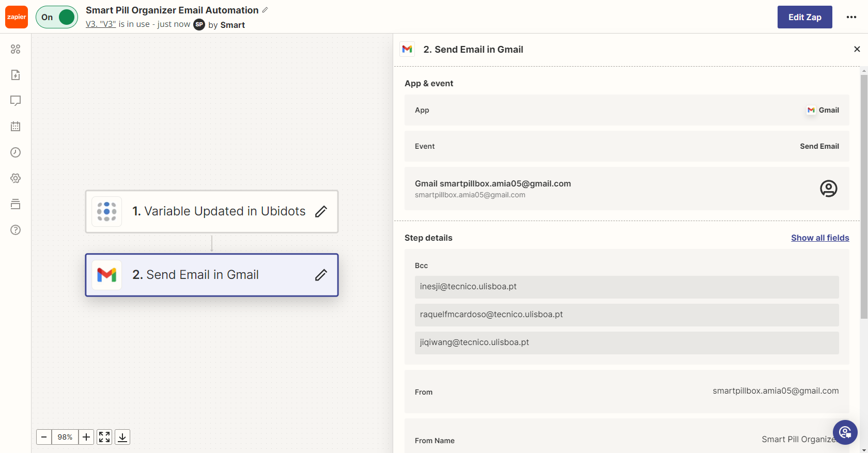868x453 pixels.
Task: Close the Send Email in Gmail panel
Action: [x=857, y=49]
